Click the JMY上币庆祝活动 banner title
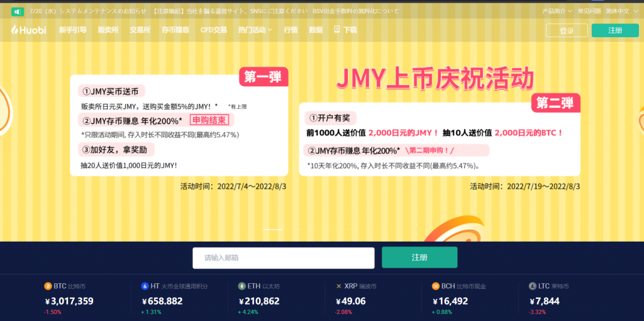Viewport: 644px width, 321px height. 435,79
